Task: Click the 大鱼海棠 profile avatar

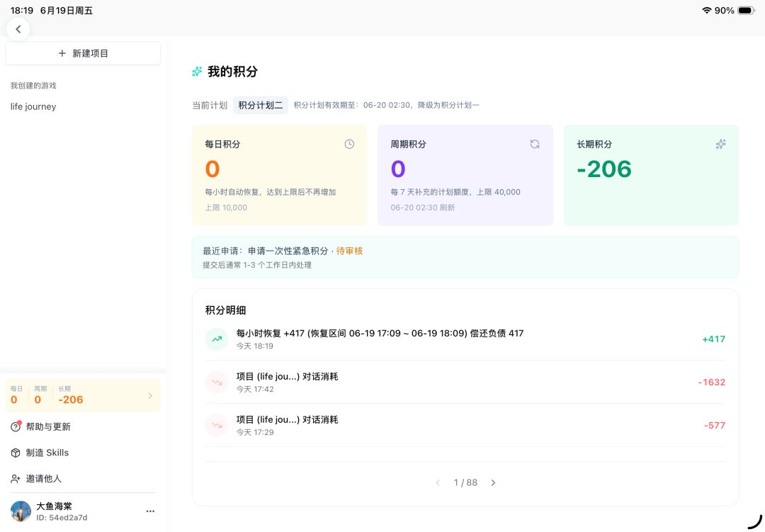Action: pyautogui.click(x=21, y=511)
